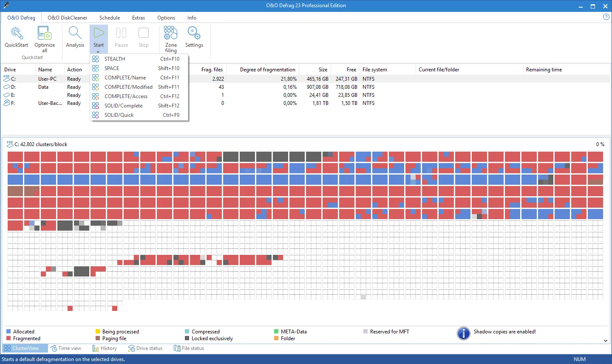Viewport: 612px width, 364px height.
Task: Click the O&O Defrag logo in the title bar
Action: 6,5
